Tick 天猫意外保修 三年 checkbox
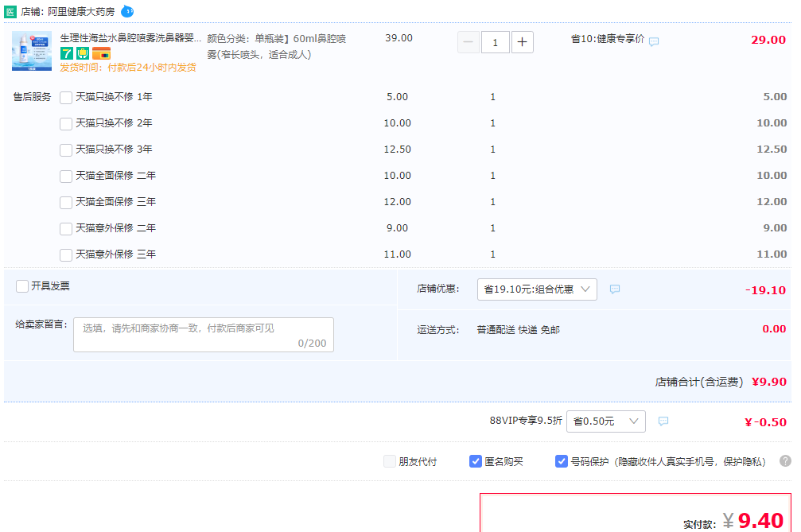Viewport: 801px width, 532px height. tap(66, 254)
